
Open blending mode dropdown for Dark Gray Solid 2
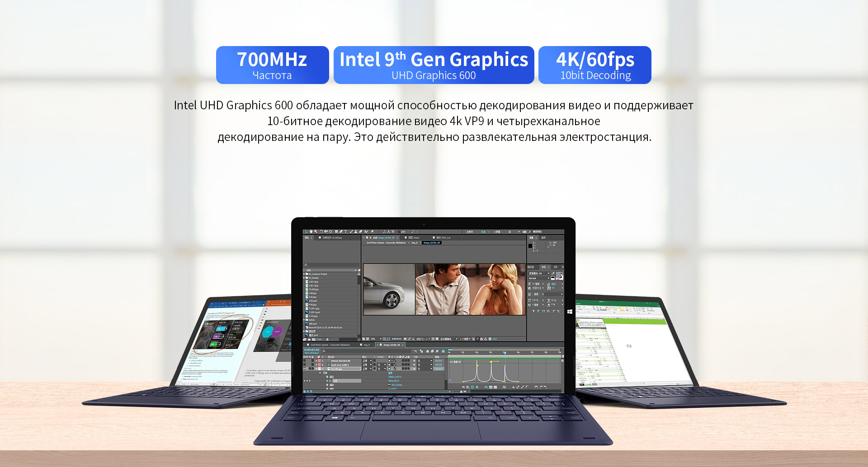(367, 364)
